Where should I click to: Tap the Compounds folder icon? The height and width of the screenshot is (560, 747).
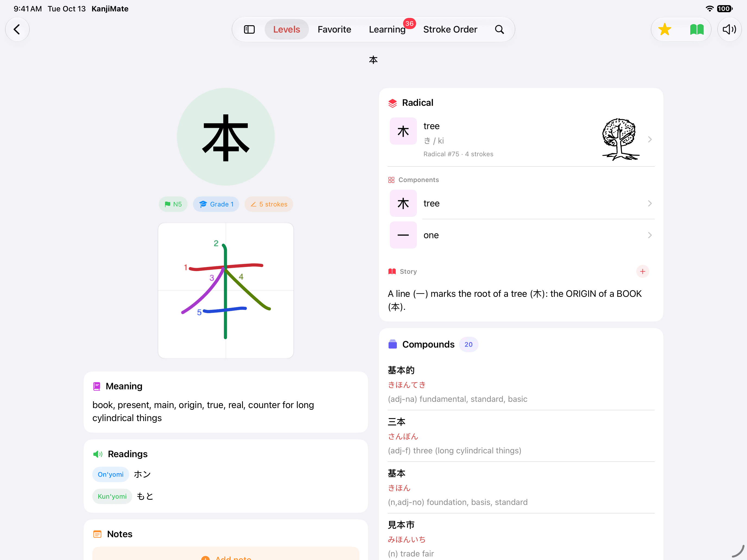pos(393,344)
